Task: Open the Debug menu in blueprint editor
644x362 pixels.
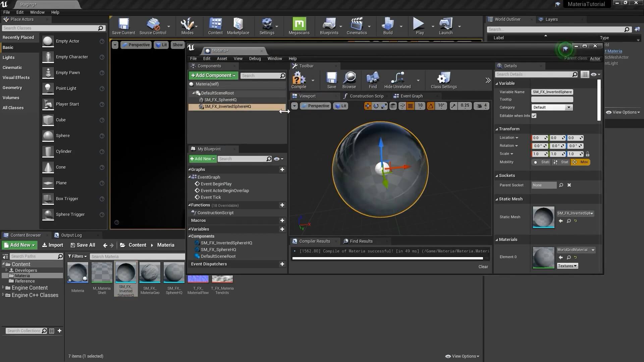Action: click(x=255, y=59)
